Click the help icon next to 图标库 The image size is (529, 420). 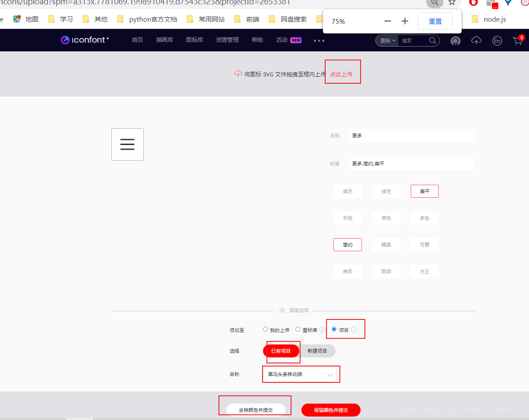pos(323,330)
